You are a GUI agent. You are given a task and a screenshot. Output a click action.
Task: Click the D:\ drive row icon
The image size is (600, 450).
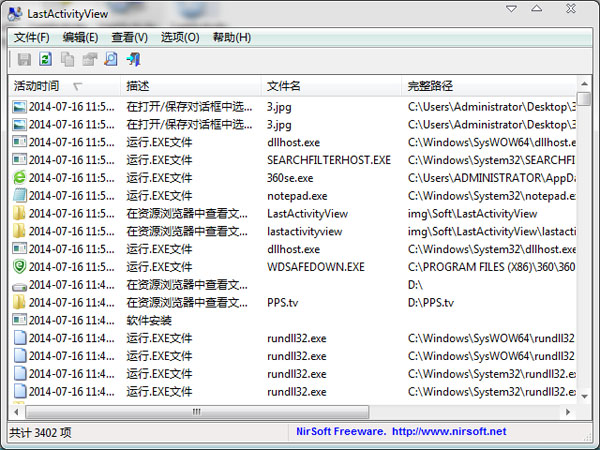pos(19,285)
